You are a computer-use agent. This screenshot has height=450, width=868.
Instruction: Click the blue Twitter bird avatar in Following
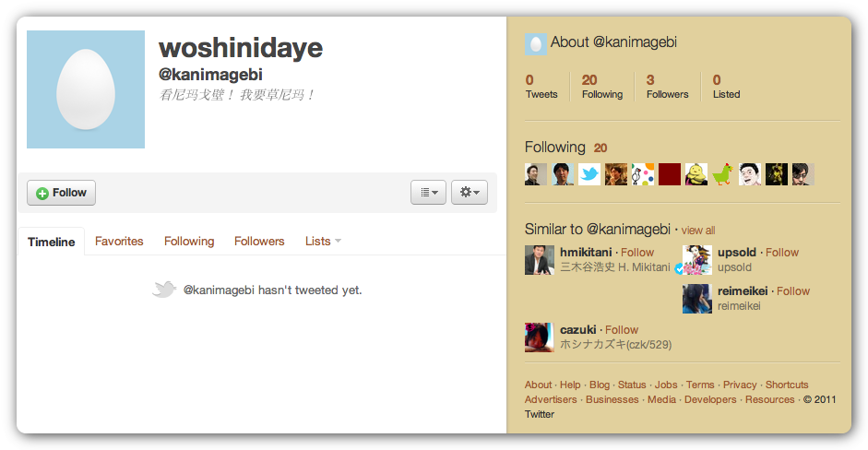(x=589, y=174)
